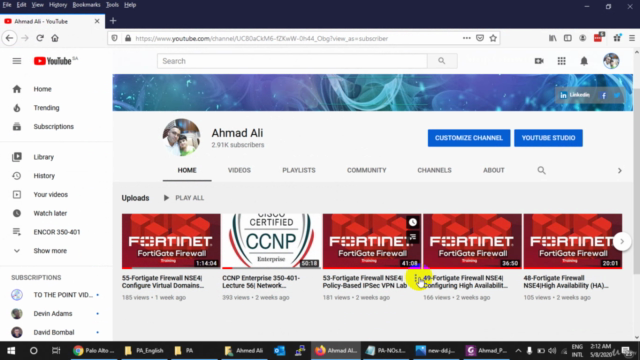
Task: Go back with the browser back arrow
Action: (x=9, y=38)
